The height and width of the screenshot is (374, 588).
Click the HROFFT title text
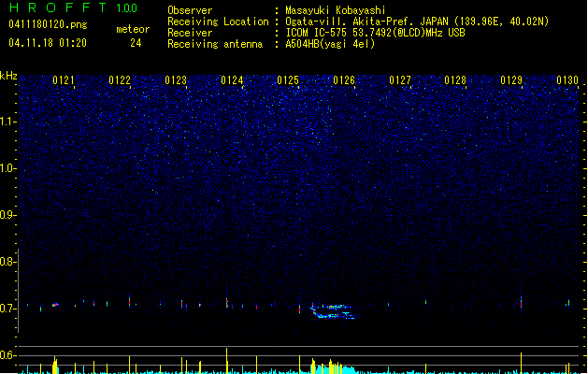[58, 7]
